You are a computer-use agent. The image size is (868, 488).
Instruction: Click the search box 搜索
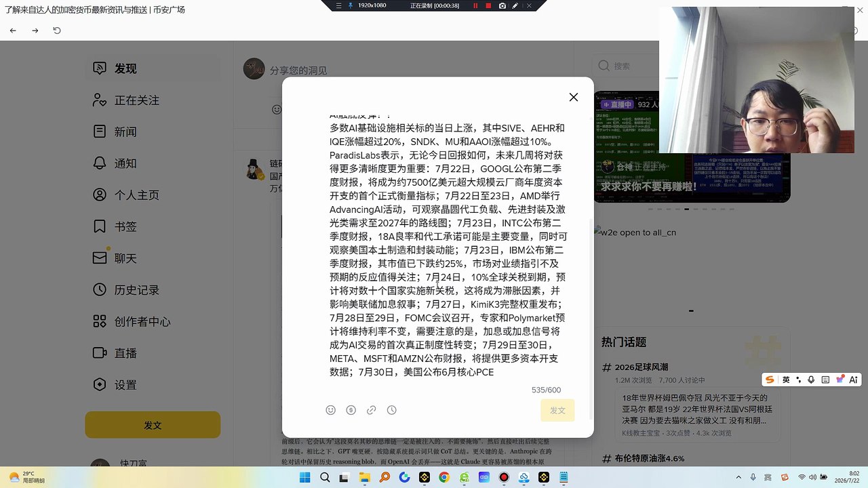click(x=624, y=66)
